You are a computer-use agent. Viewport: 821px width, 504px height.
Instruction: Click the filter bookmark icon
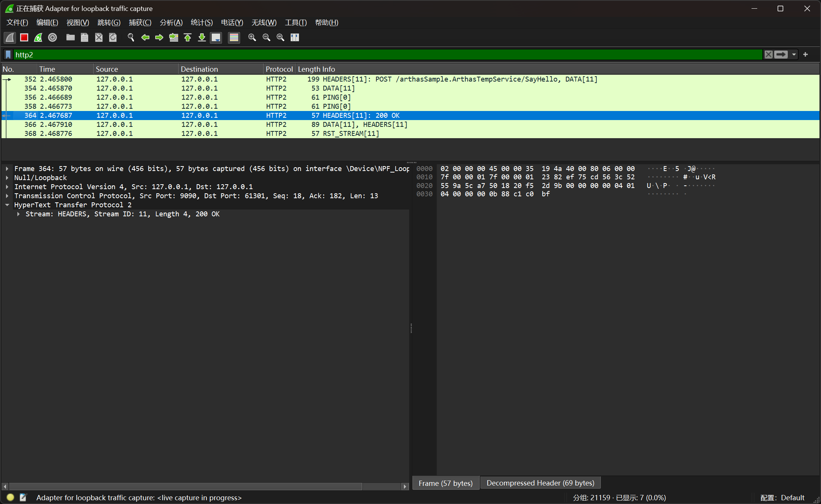coord(8,55)
